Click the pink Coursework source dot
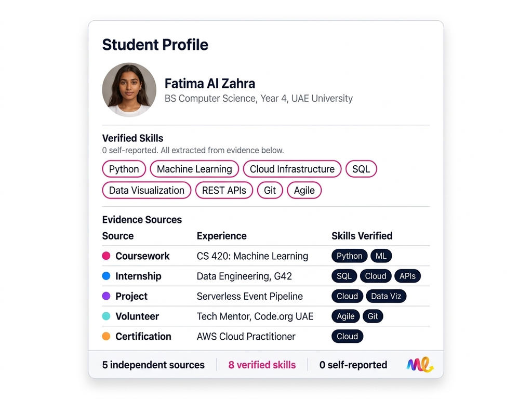Screen dimensions: 532x399 (106, 256)
